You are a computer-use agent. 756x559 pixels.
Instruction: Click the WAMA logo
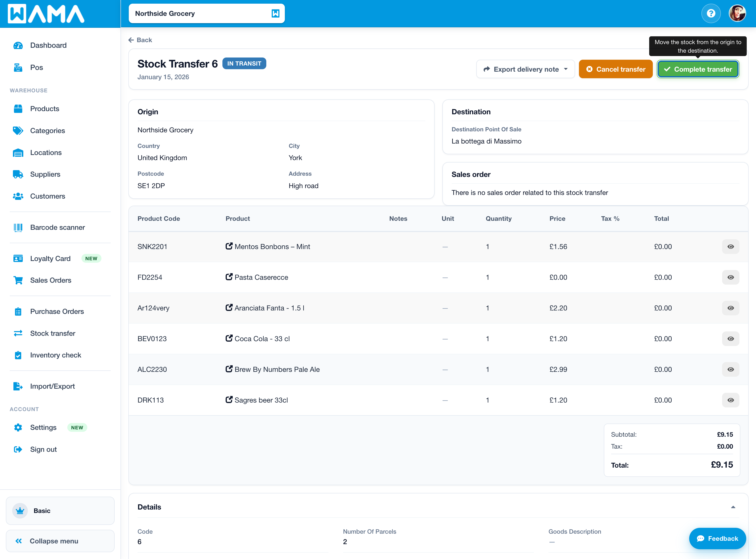pyautogui.click(x=46, y=14)
